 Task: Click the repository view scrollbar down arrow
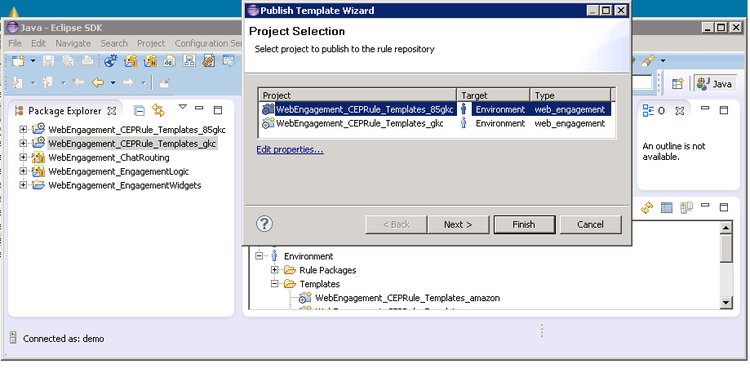click(x=726, y=302)
